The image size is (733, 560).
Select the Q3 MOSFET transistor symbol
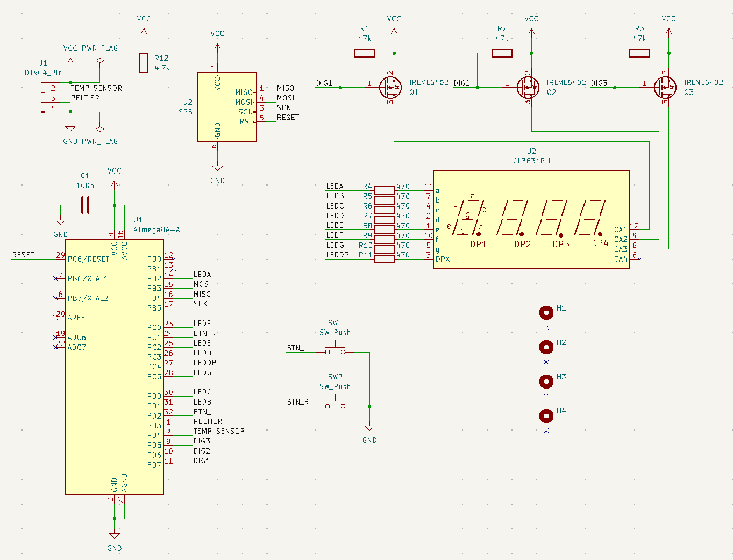pos(665,87)
